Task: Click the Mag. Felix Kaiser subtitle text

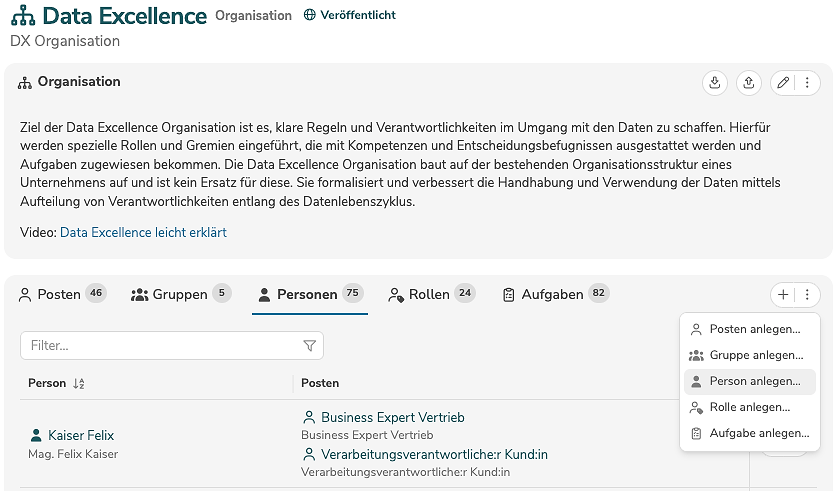Action: [73, 454]
